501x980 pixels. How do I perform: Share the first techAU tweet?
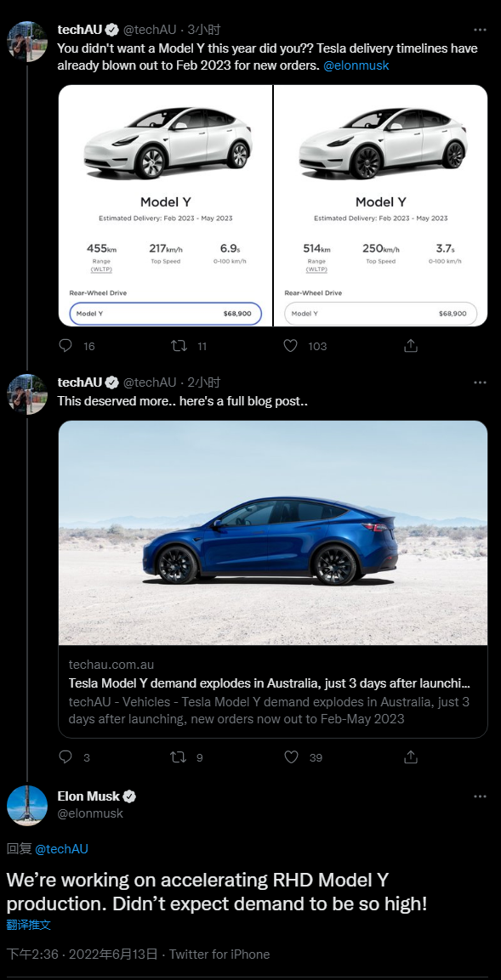tap(410, 346)
